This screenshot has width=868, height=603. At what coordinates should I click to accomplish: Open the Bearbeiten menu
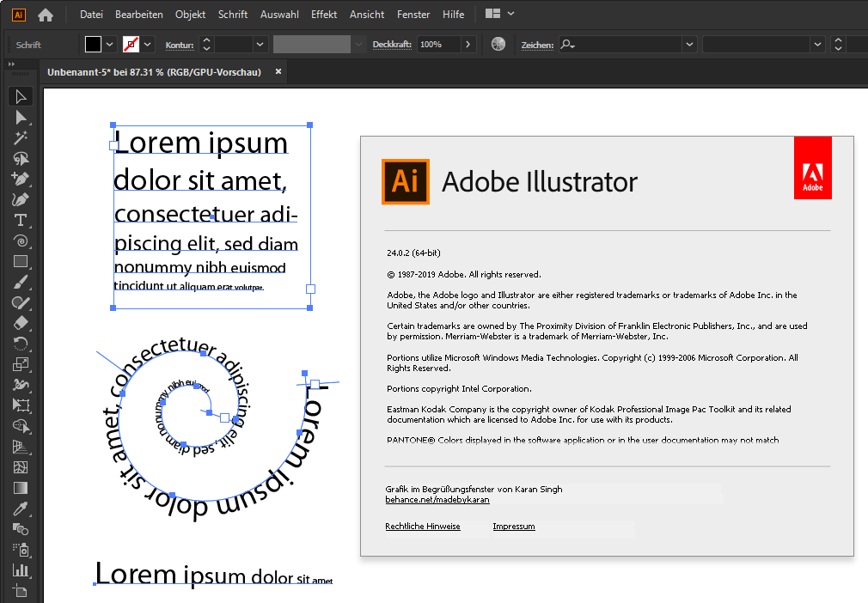[139, 15]
